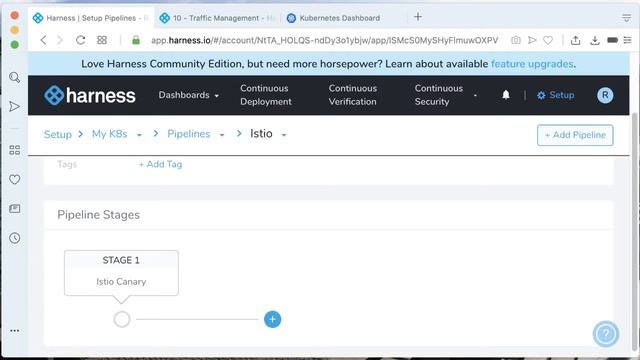Bookmark page with address bar heart icon
The height and width of the screenshot is (360, 640).
click(548, 40)
